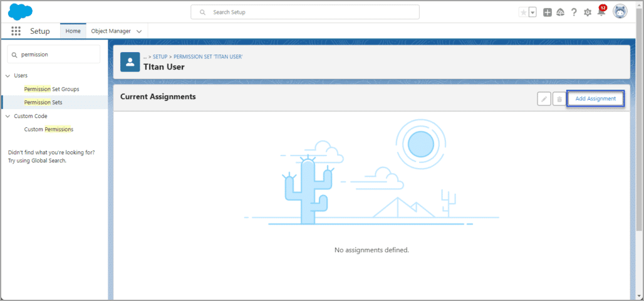
Task: Collapse the Users section
Action: coord(8,76)
